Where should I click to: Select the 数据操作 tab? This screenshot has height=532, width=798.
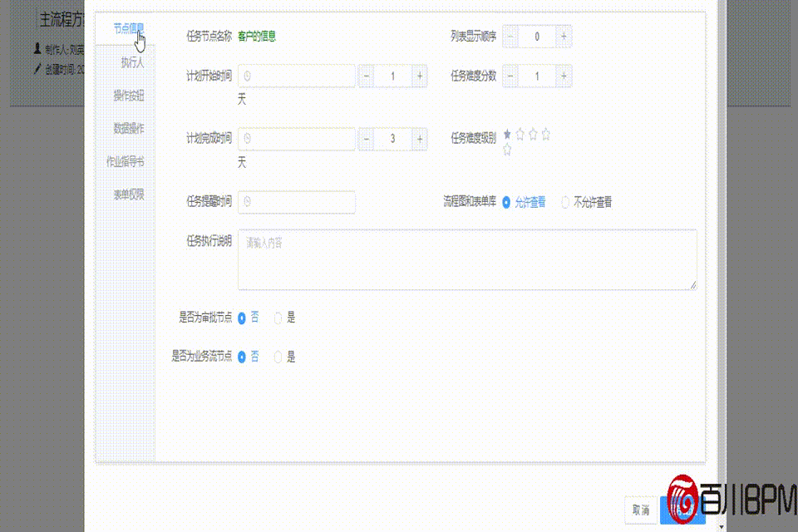click(x=128, y=129)
